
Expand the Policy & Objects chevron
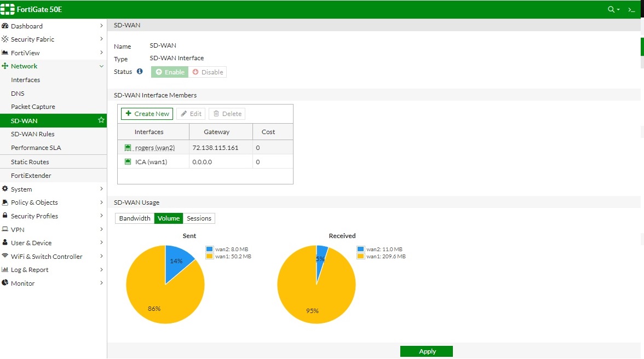[x=101, y=202]
